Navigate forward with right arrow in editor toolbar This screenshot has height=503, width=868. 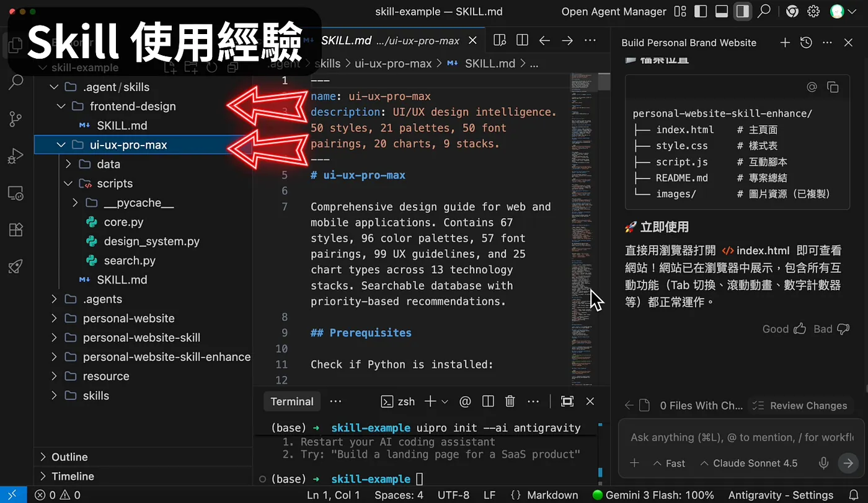pos(567,40)
